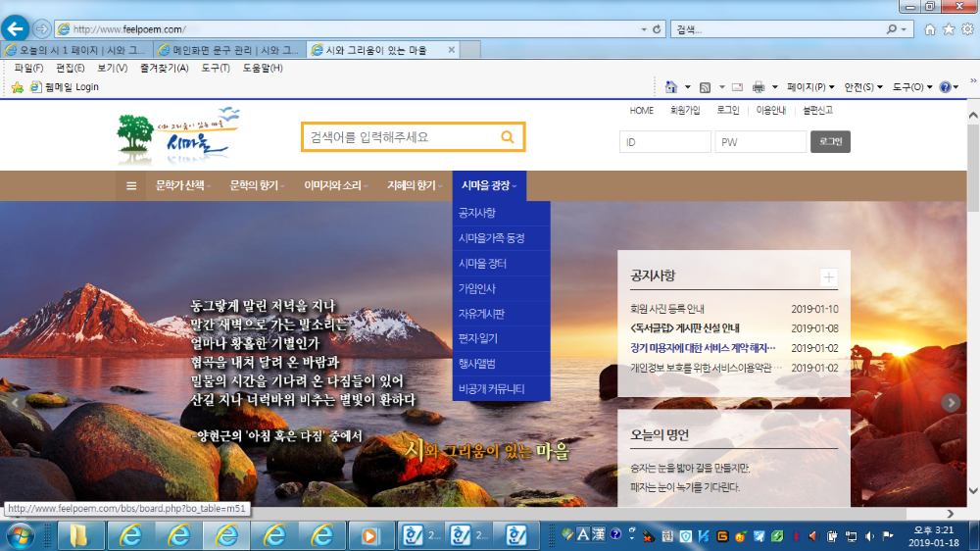Image resolution: width=980 pixels, height=551 pixels.
Task: Open the 보기(V) menu
Action: point(113,68)
